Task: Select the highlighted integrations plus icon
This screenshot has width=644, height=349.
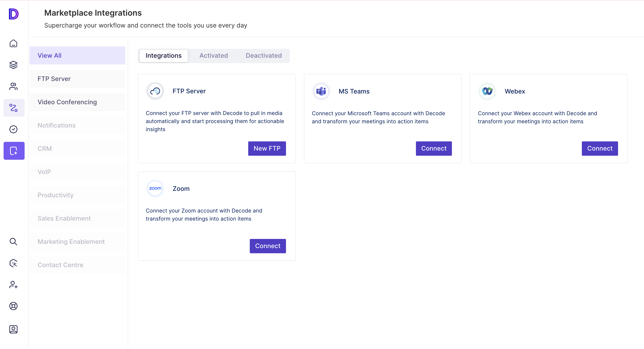Action: coord(14,151)
